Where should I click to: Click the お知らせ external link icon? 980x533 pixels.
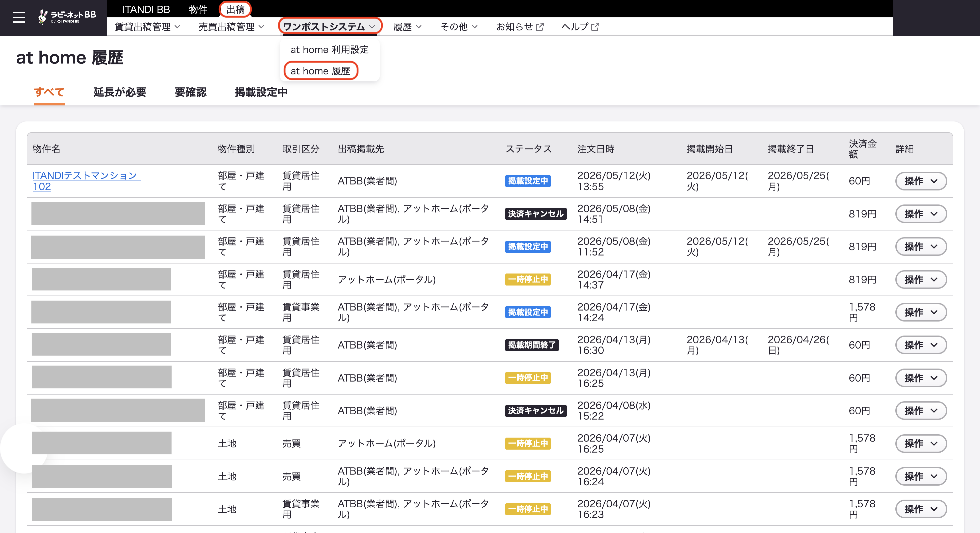(540, 27)
